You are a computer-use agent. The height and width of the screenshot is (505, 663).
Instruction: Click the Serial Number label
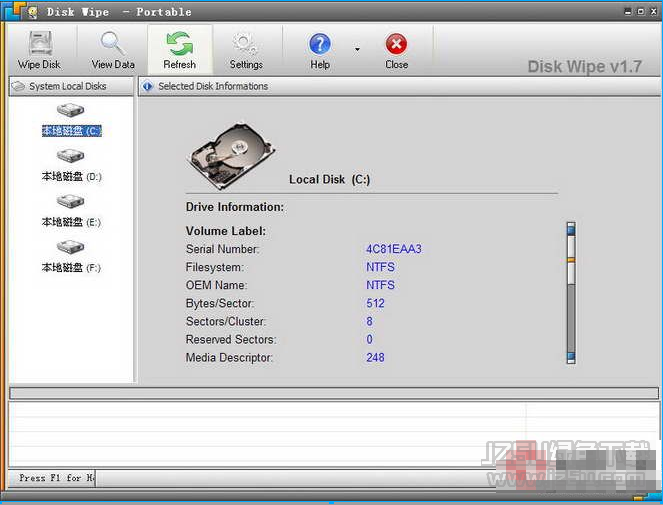point(222,249)
